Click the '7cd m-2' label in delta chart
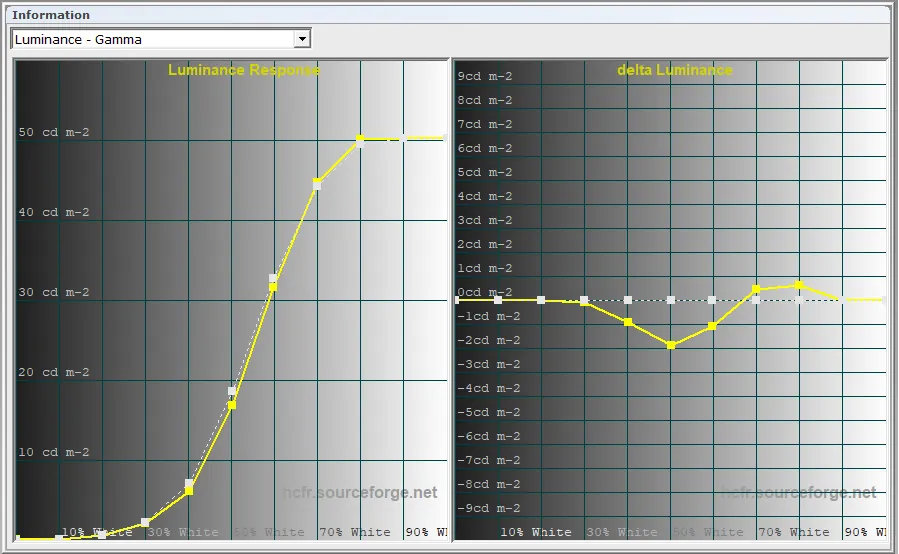The height and width of the screenshot is (554, 899). (484, 124)
